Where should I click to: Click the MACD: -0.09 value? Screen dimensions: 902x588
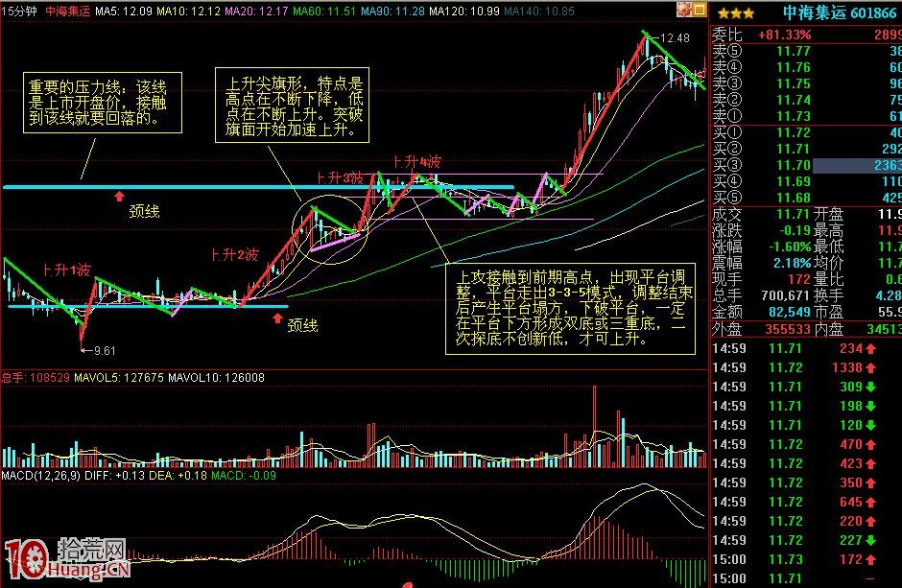pos(244,476)
